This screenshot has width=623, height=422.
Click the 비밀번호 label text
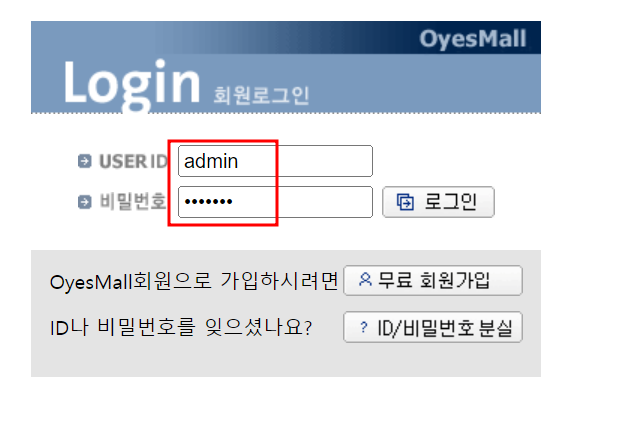[132, 201]
